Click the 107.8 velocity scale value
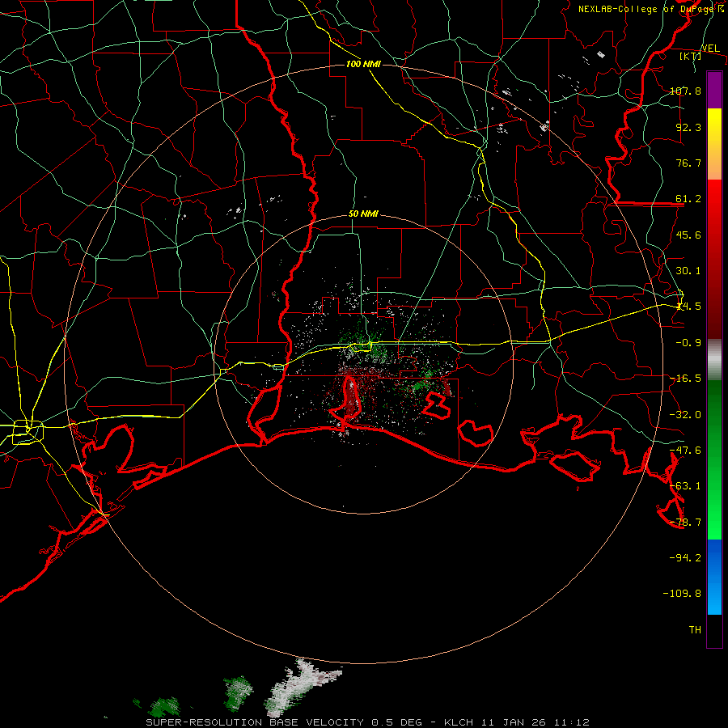The image size is (728, 728). [685, 91]
